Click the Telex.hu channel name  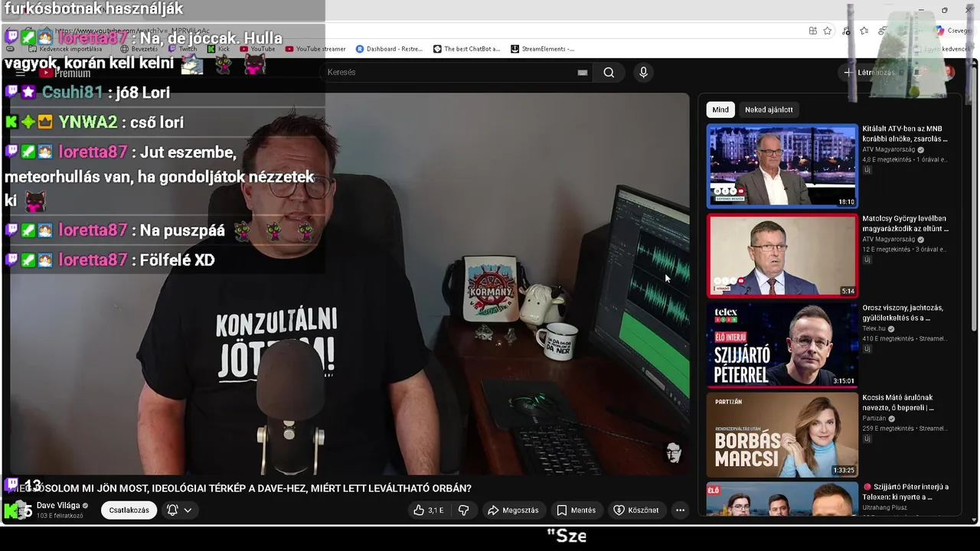[x=874, y=328]
